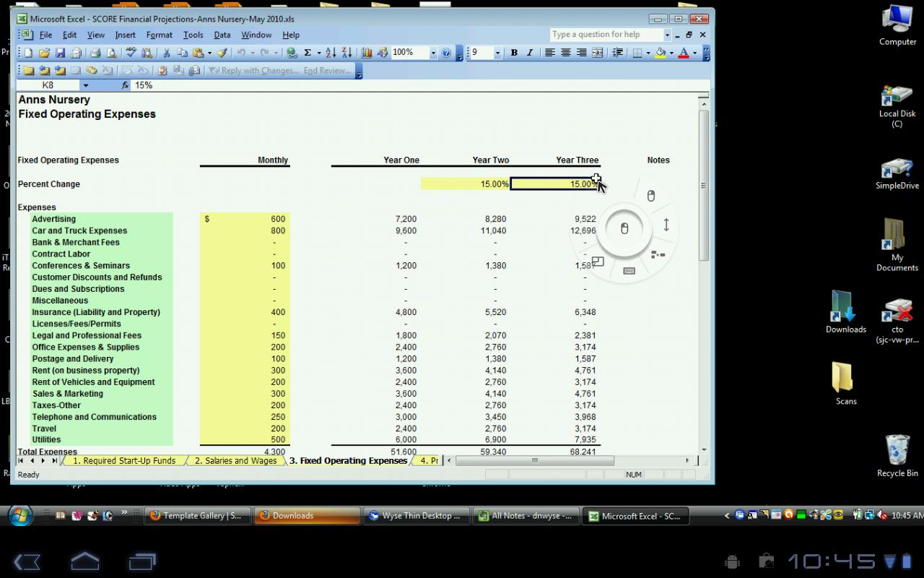Open Template Gallery taskbar button
This screenshot has width=924, height=578.
pos(197,516)
